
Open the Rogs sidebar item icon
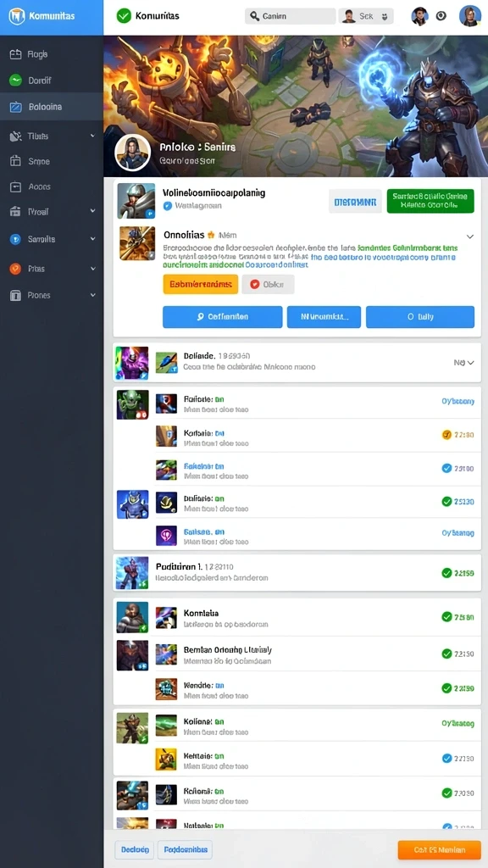[15, 54]
